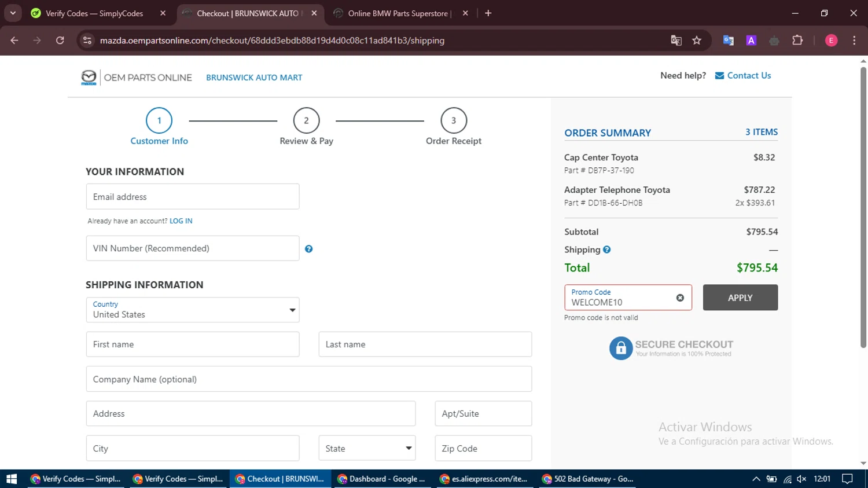Click the battery tray icon

771,479
